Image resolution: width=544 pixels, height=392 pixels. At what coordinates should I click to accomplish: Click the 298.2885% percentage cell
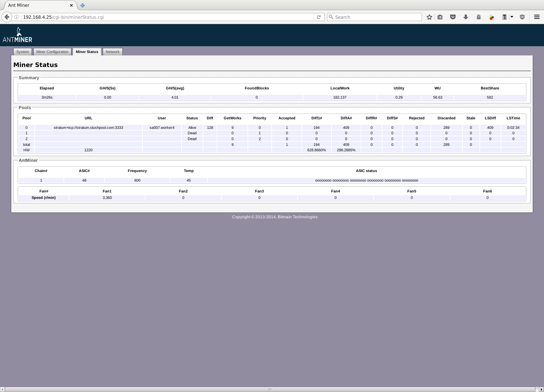tap(346, 150)
